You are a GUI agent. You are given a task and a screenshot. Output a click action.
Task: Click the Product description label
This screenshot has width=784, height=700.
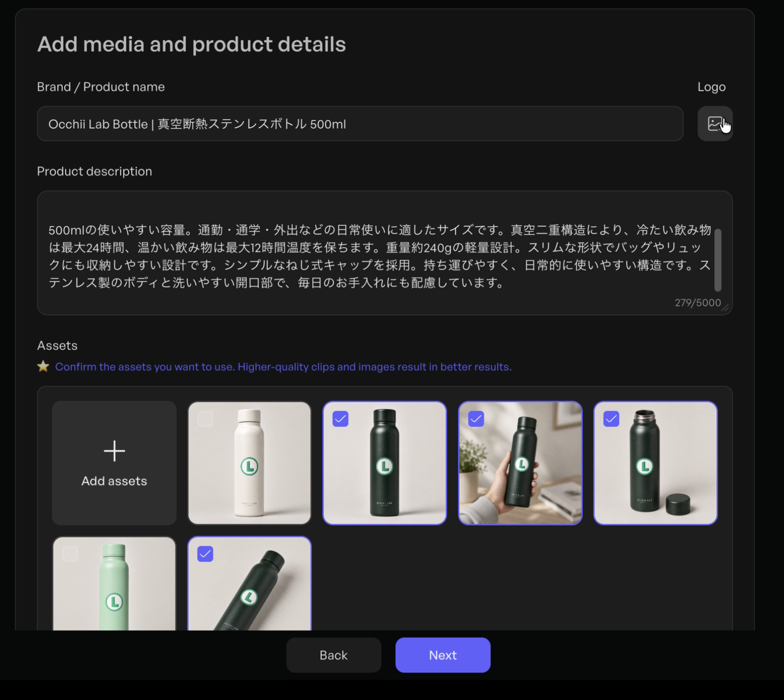click(94, 171)
